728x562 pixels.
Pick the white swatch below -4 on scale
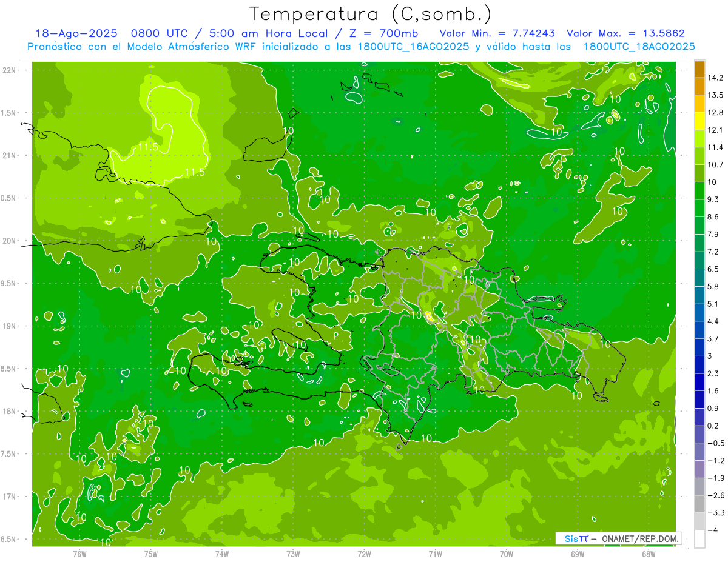pos(699,538)
